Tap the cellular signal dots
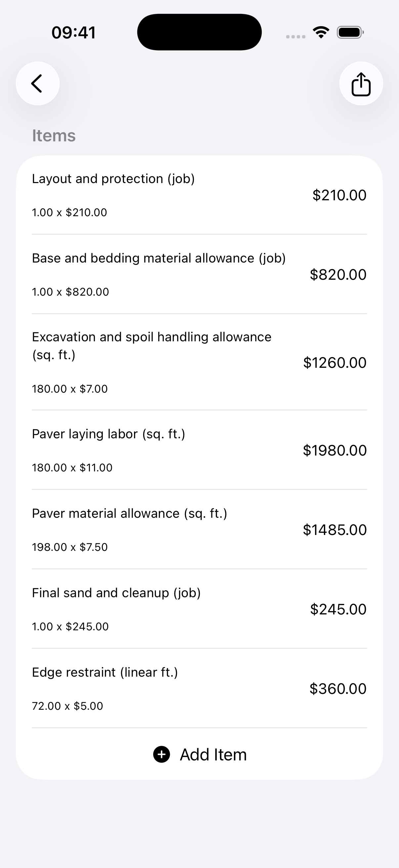Screen dimensions: 399x868 [296, 36]
